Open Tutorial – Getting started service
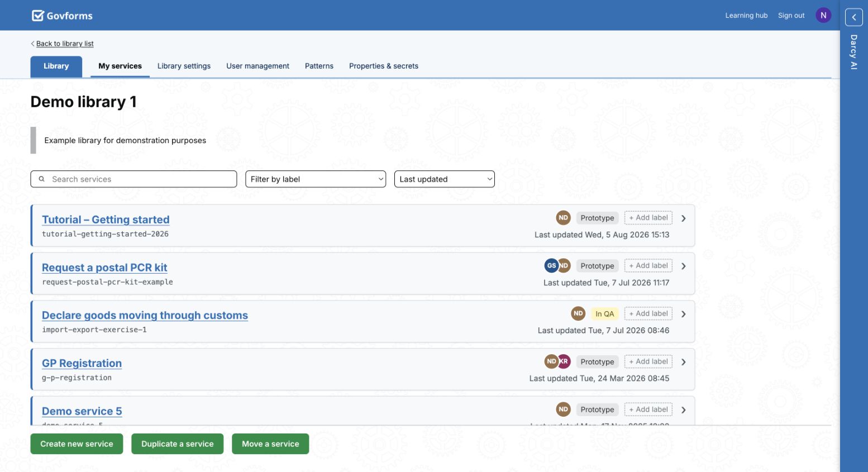This screenshot has height=472, width=868. [x=106, y=220]
